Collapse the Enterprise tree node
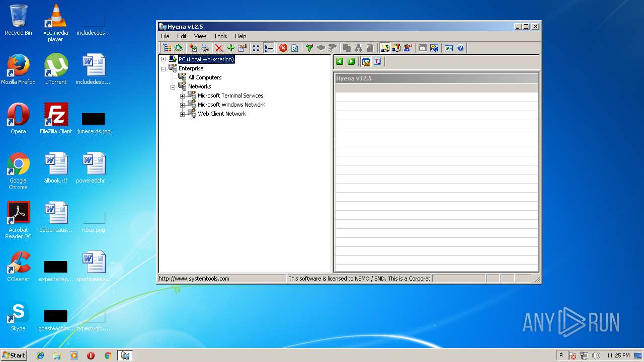 (x=163, y=68)
